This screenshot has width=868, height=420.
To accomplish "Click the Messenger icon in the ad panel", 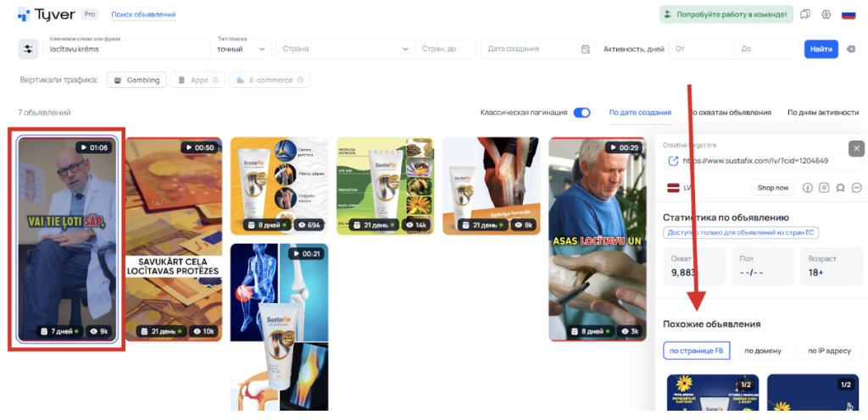I will 857,187.
